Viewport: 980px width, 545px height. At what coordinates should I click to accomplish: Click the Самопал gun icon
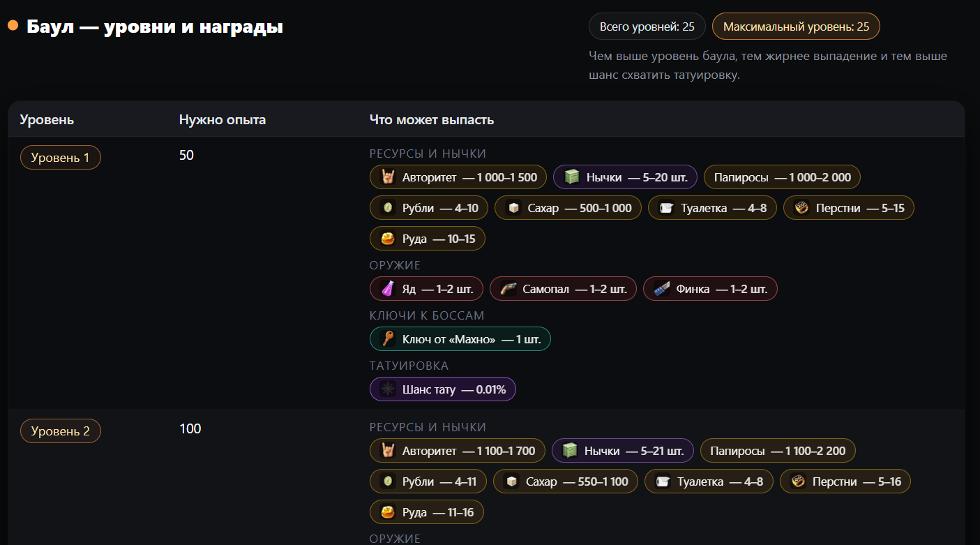tap(508, 289)
